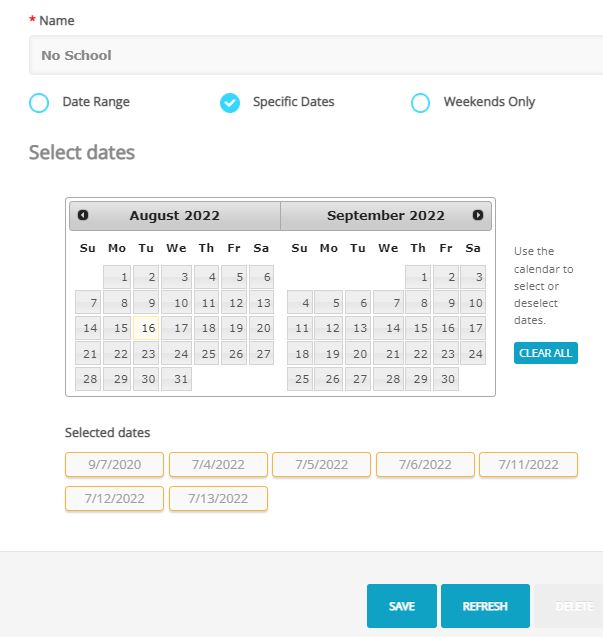Click the Name input field
603x637 pixels.
click(315, 55)
